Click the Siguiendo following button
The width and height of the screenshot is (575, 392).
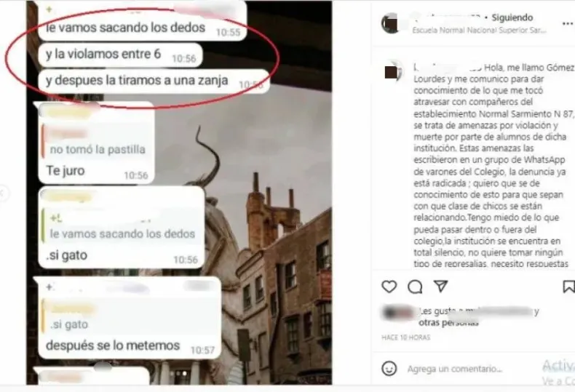(512, 17)
